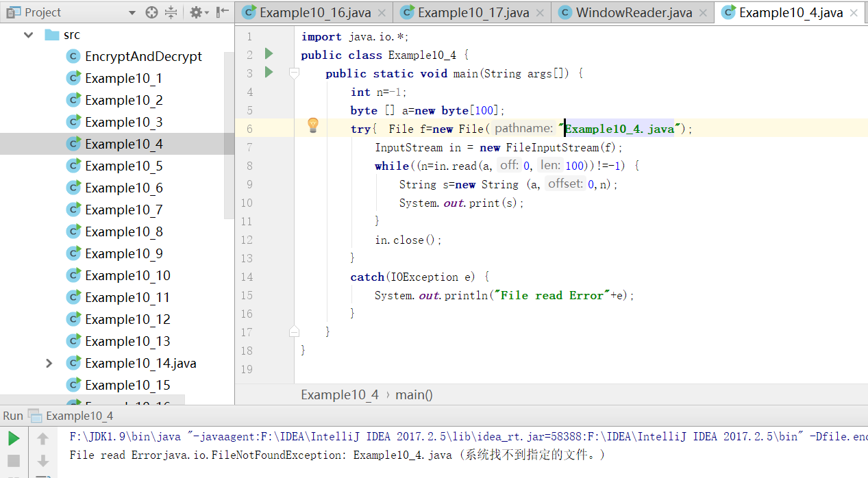Select the Example10_4.java editor tab

pyautogui.click(x=791, y=12)
